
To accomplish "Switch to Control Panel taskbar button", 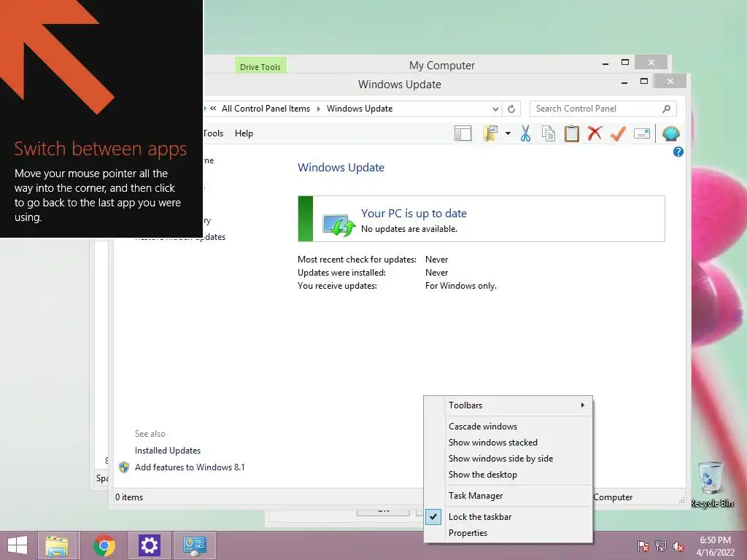I will tap(194, 545).
